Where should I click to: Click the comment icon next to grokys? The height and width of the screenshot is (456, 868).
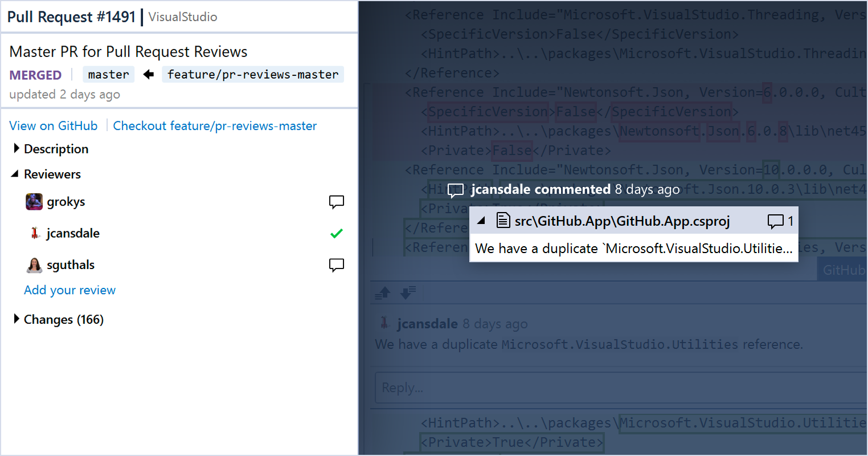tap(337, 202)
